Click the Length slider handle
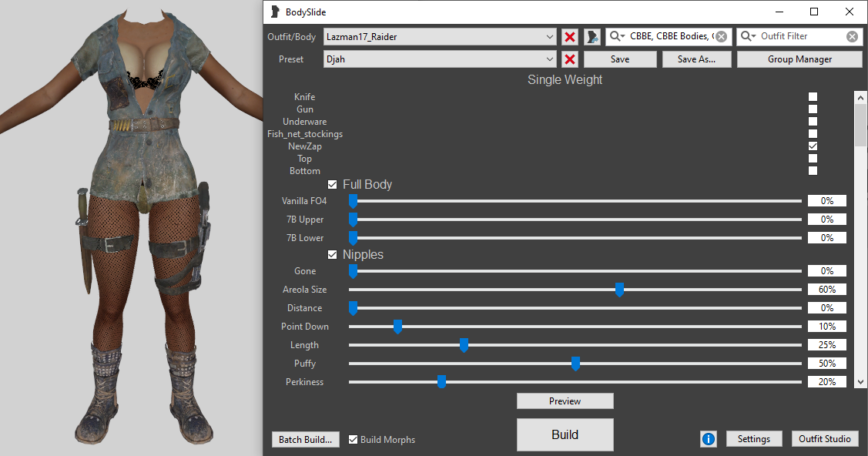The width and height of the screenshot is (868, 456). [464, 345]
